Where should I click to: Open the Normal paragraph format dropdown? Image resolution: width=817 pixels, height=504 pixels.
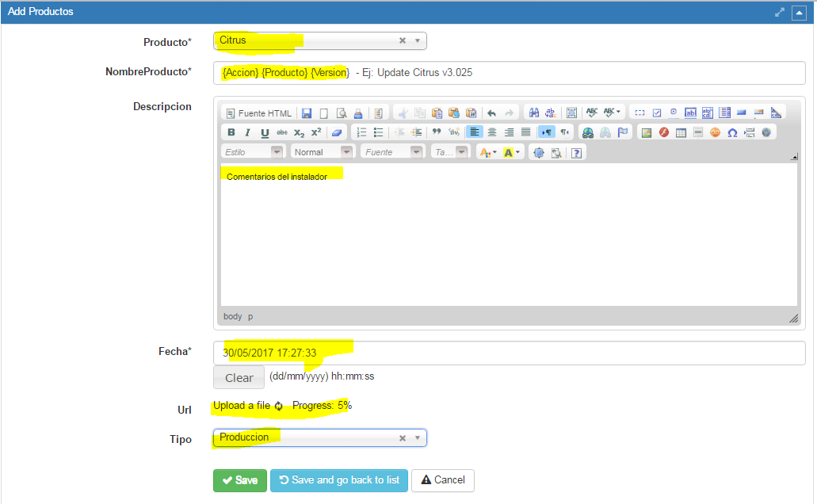click(x=322, y=152)
